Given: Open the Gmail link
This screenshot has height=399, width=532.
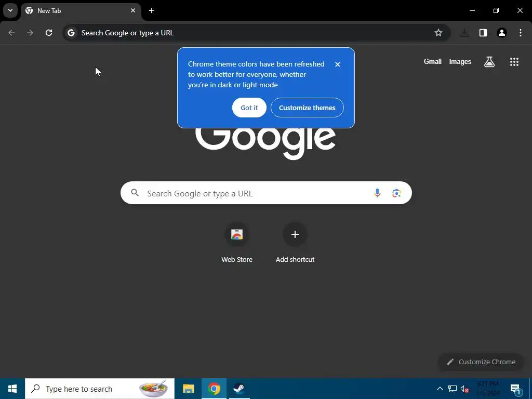Looking at the screenshot, I should point(433,62).
